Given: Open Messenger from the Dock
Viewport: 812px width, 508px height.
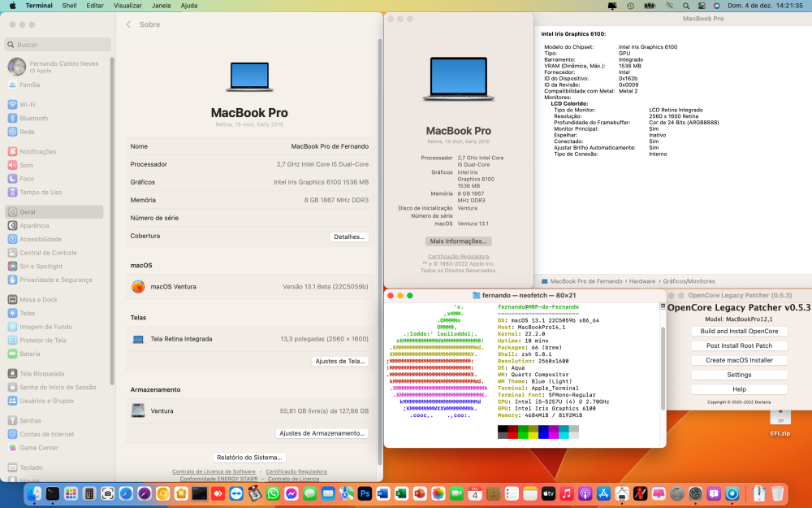Looking at the screenshot, I should (292, 493).
